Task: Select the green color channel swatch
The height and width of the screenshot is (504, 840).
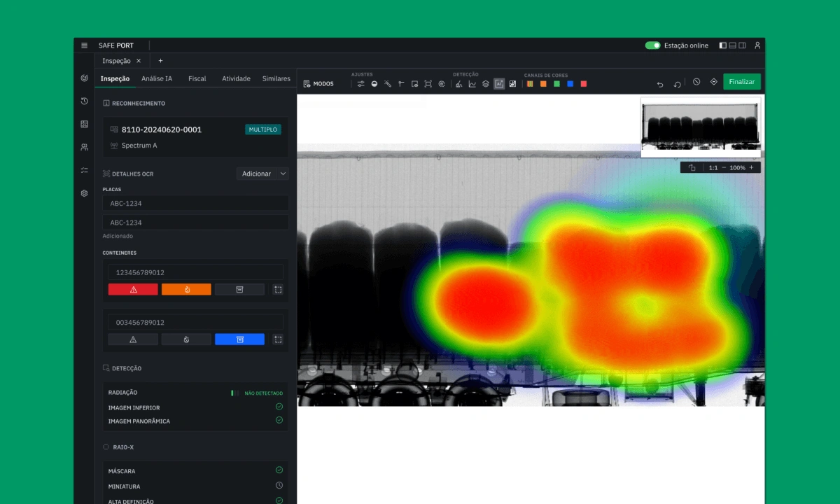Action: click(x=556, y=84)
